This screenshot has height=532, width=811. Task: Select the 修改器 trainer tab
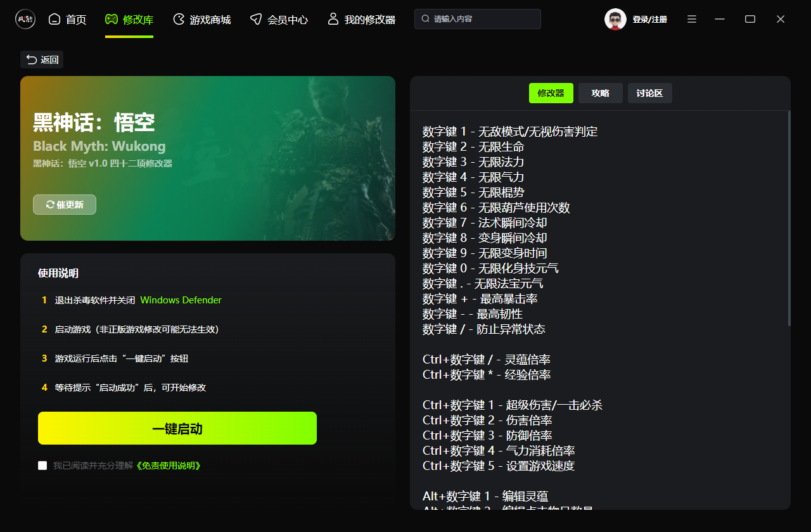tap(551, 93)
